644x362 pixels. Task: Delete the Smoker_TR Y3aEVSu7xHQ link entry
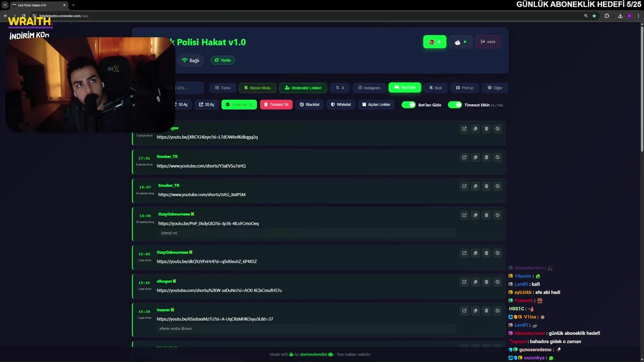click(486, 157)
